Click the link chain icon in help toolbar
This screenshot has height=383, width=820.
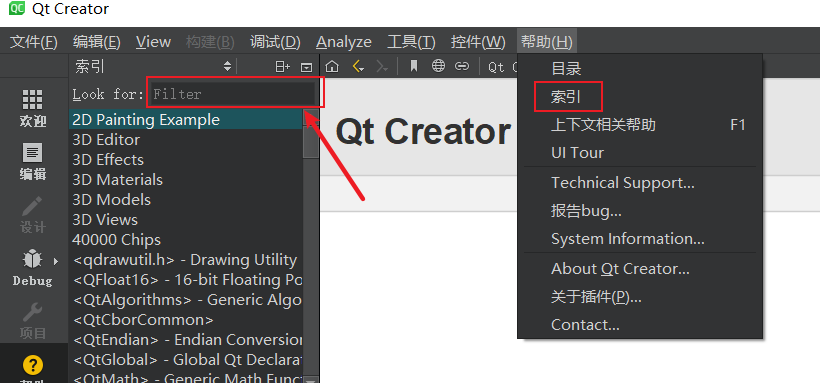point(461,66)
